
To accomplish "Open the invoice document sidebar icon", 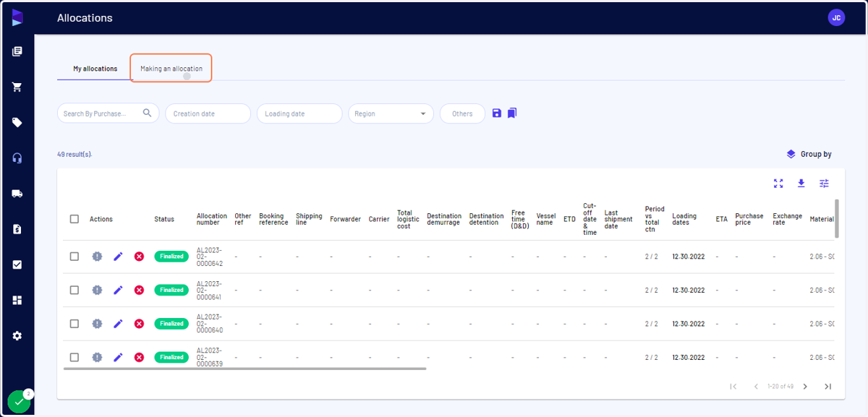I will [x=17, y=229].
